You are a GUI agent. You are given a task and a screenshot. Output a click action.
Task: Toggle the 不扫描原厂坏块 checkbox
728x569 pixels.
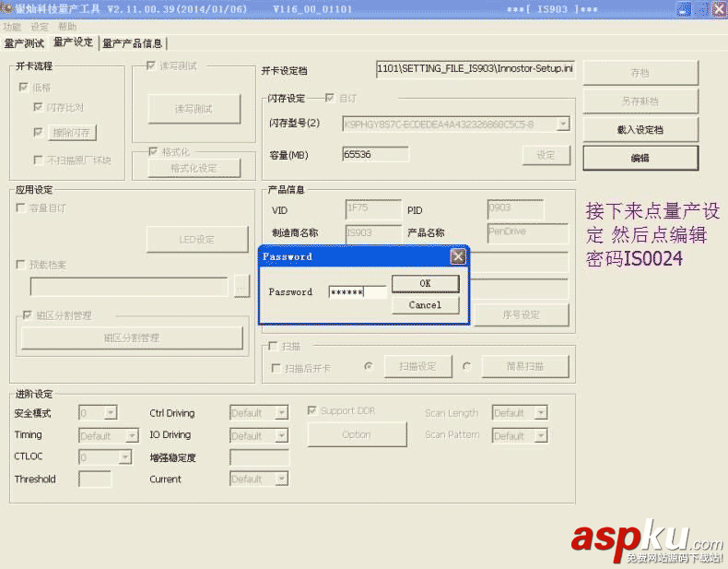tap(38, 160)
